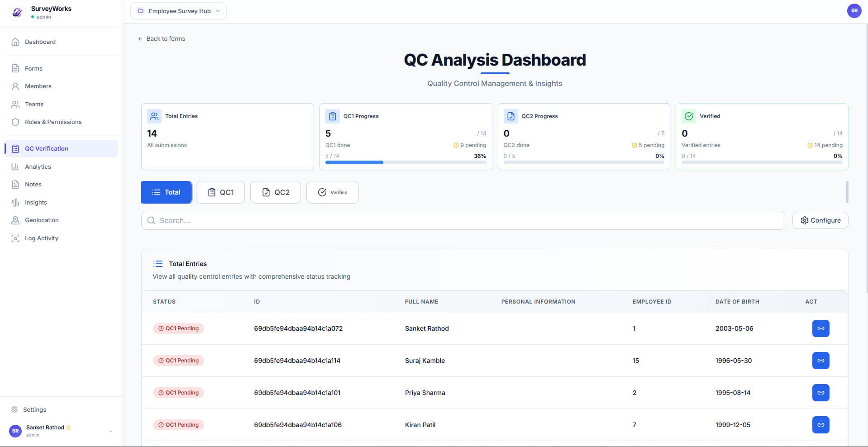The height and width of the screenshot is (447, 868).
Task: Click the 9 pending label
Action: 470,145
